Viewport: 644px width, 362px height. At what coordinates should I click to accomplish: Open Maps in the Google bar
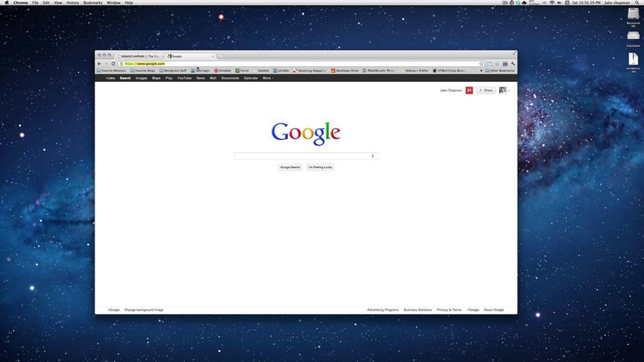pyautogui.click(x=156, y=78)
